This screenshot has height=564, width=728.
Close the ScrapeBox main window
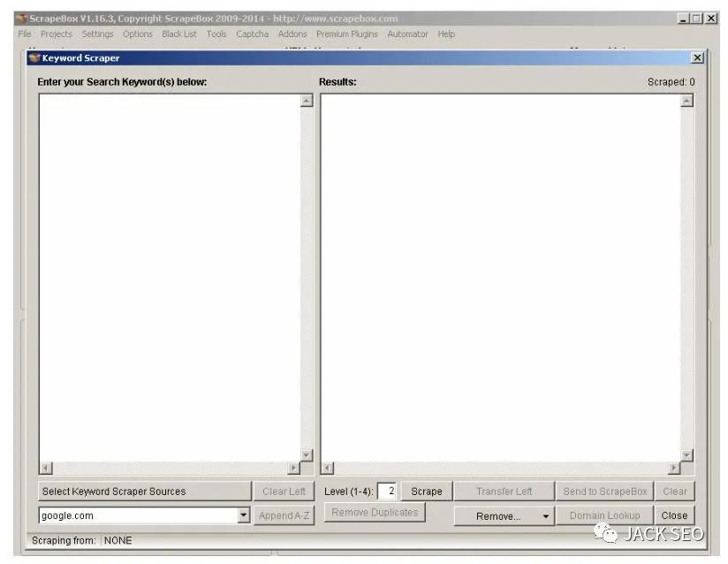click(x=711, y=19)
